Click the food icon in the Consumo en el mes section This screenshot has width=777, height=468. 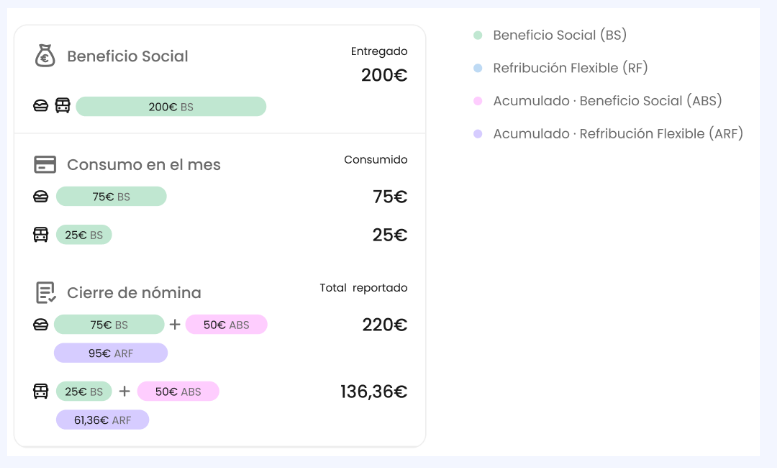pos(41,197)
